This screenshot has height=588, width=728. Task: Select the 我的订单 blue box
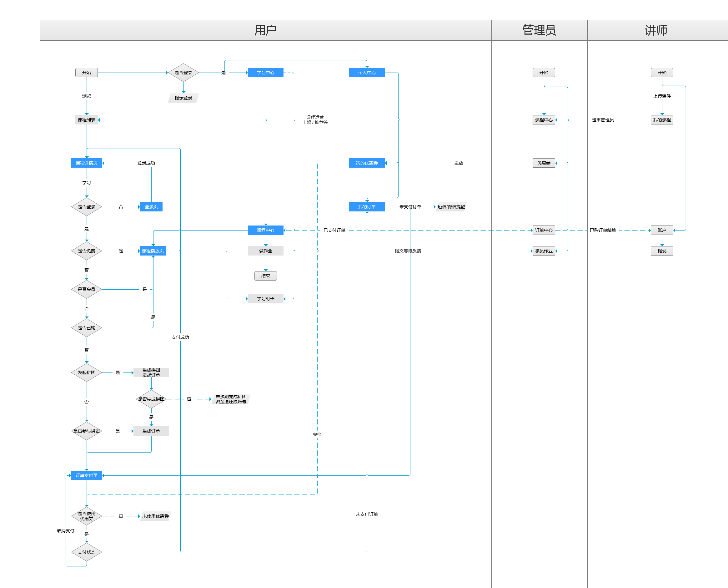coord(367,207)
